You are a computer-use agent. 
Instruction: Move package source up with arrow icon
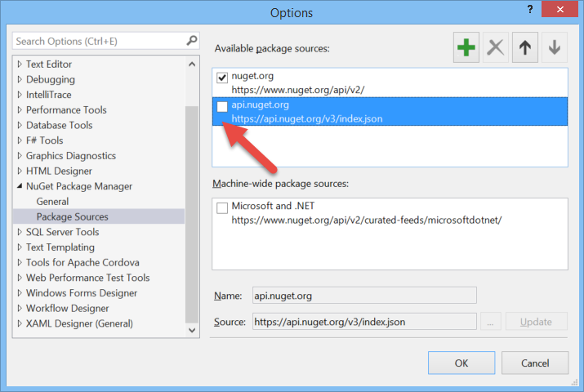pos(524,47)
